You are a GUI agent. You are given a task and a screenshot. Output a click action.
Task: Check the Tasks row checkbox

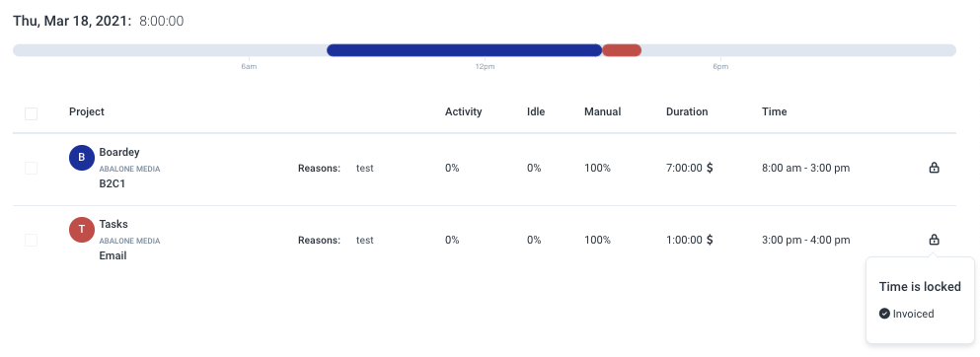32,240
